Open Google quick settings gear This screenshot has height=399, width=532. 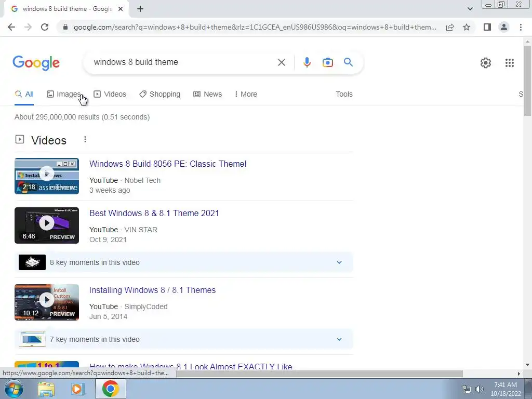pyautogui.click(x=486, y=63)
